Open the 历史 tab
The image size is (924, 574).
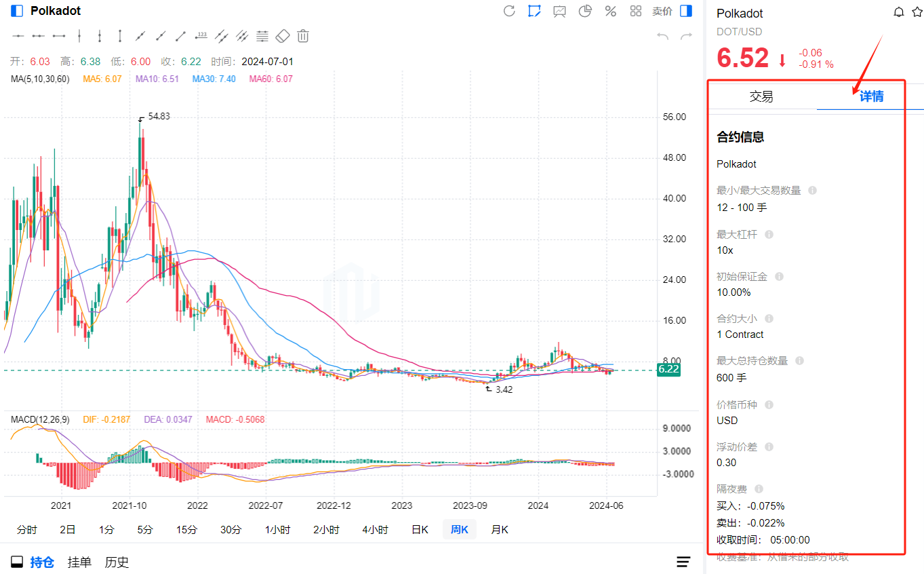click(117, 562)
